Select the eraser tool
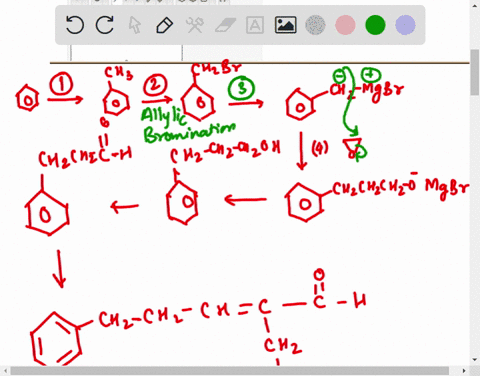This screenshot has height=376, width=480. point(225,25)
